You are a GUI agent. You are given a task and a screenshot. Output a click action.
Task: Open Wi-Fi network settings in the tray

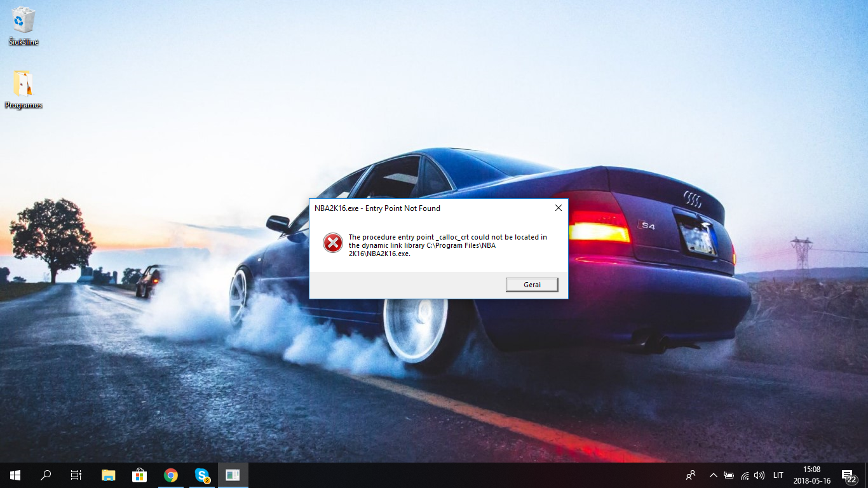coord(744,475)
